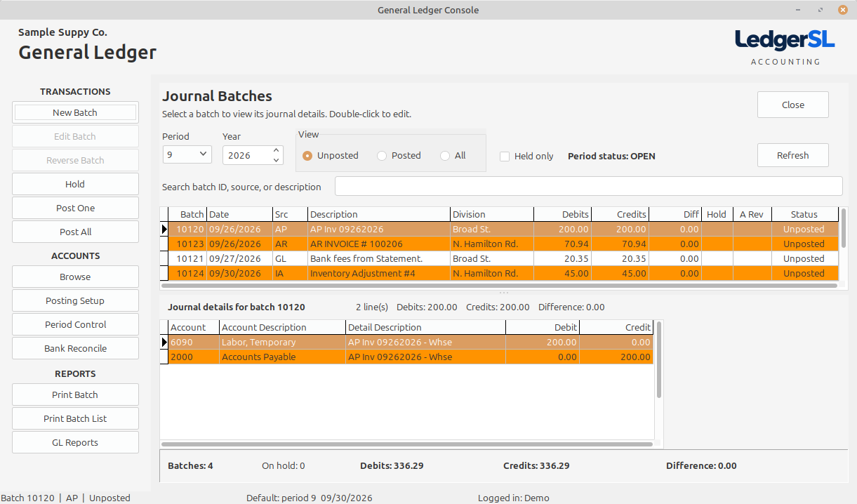
Task: Click the 70.94 debits cell
Action: tap(563, 244)
